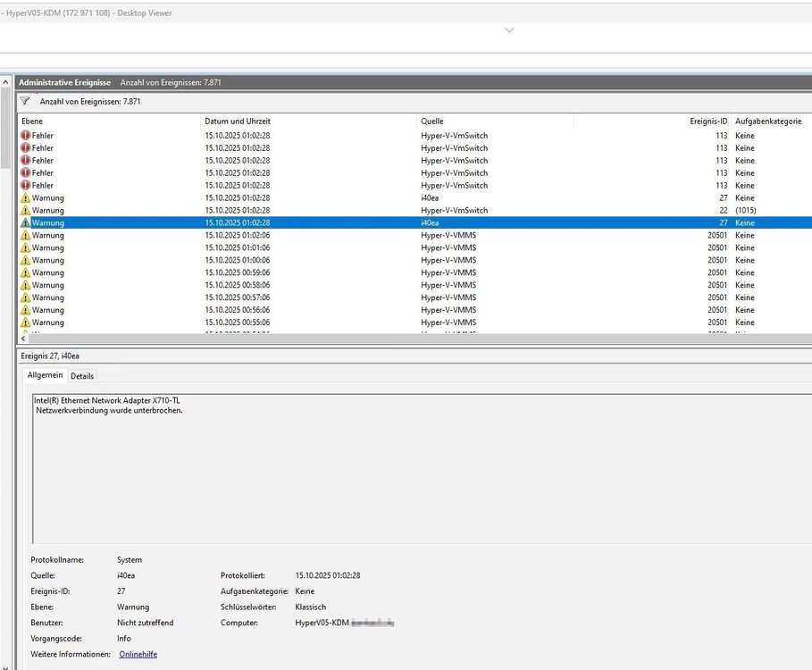812x670 pixels.
Task: Click the warning icon of the 01:01:06 Hyper-V-VMMS row
Action: coord(25,248)
